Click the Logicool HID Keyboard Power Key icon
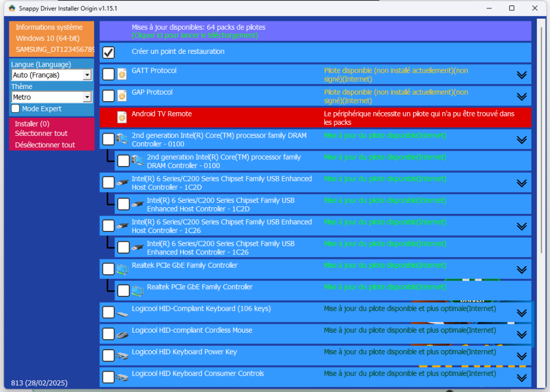This screenshot has height=392, width=550. (x=122, y=356)
